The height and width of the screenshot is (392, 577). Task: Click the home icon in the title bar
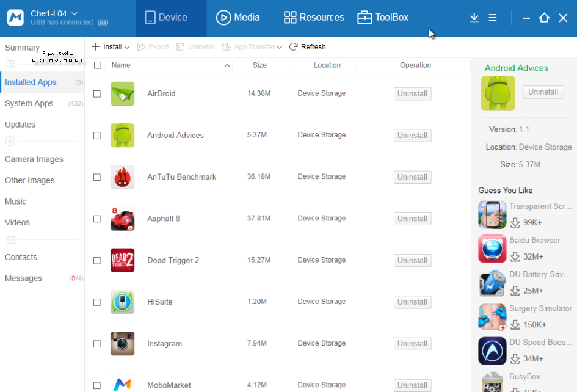coord(544,18)
